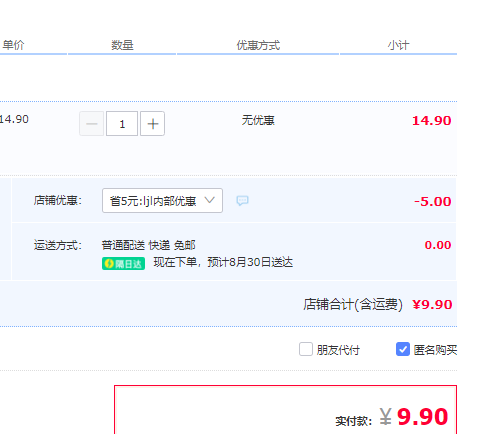
Task: Click the 匿名购买 label text
Action: click(435, 350)
